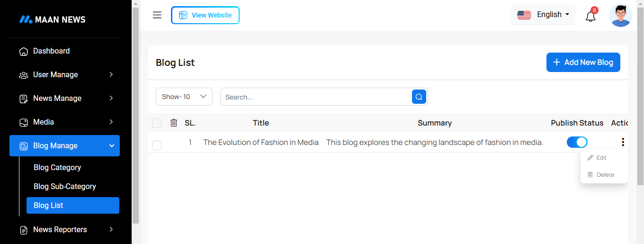Image resolution: width=644 pixels, height=244 pixels.
Task: Select Edit from the action menu
Action: click(601, 158)
